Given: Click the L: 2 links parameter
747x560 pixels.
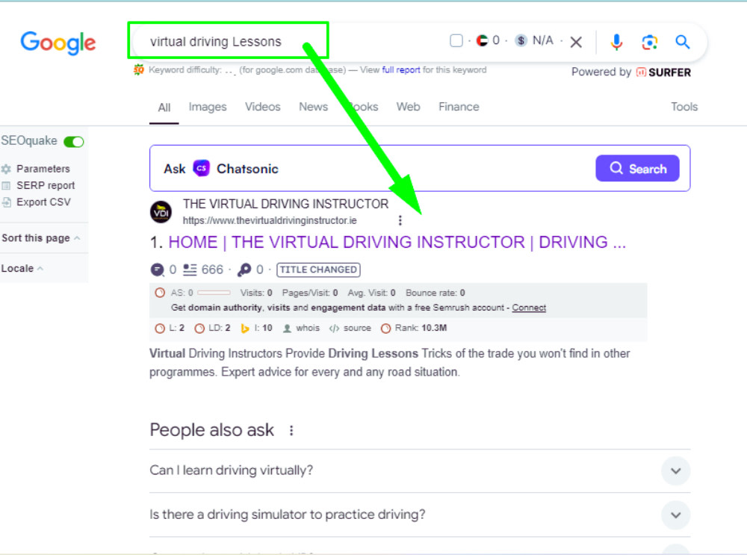Looking at the screenshot, I should 170,328.
